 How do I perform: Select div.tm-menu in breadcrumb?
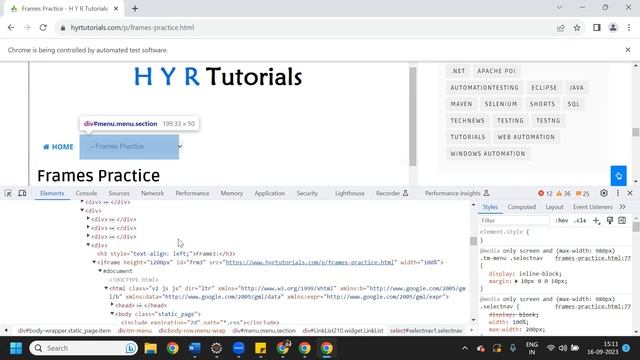click(x=134, y=331)
